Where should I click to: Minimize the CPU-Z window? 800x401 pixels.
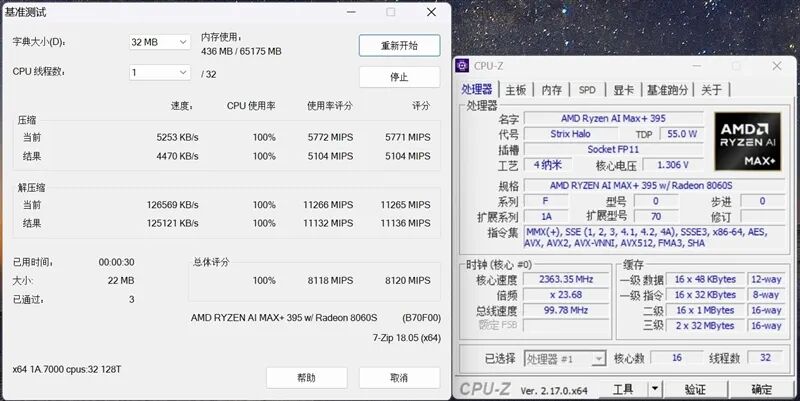(696, 66)
